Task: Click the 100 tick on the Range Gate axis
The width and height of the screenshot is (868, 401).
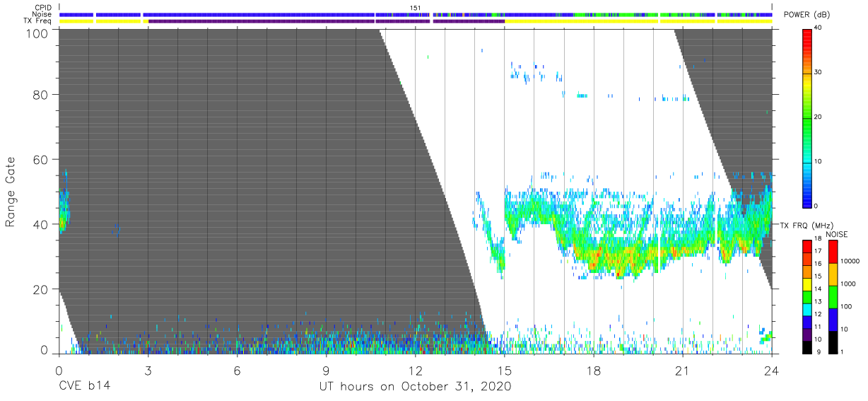Action: [x=37, y=33]
